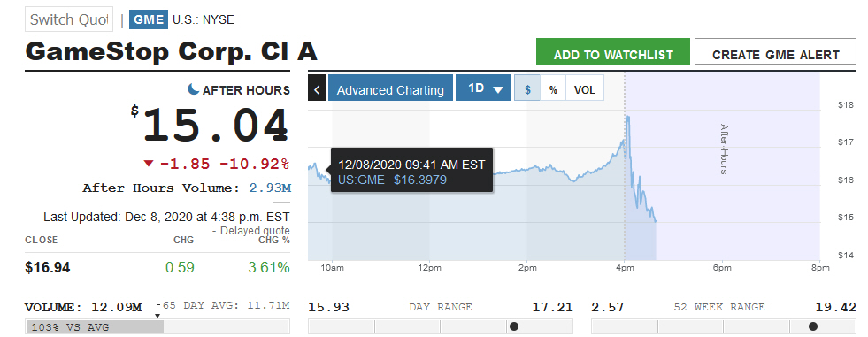Click the 52 week range dot indicator
Viewport: 868px width, 337px height.
(812, 326)
